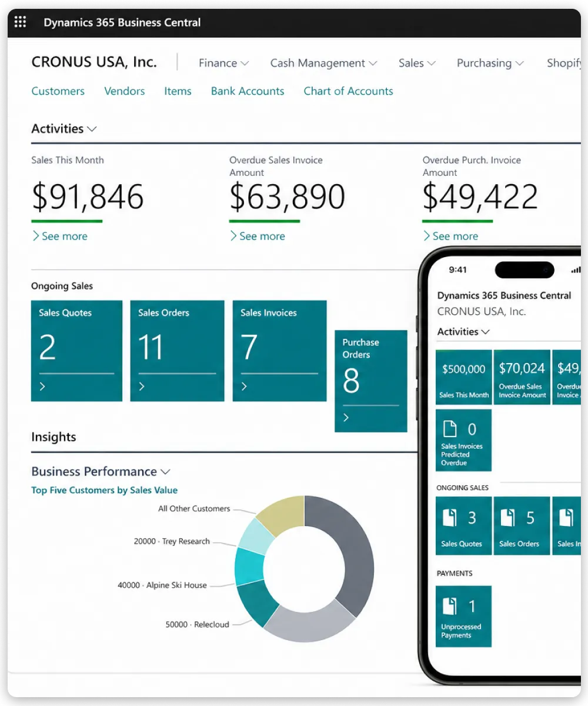The height and width of the screenshot is (706, 588).
Task: Open the app launcher waffle icon
Action: pyautogui.click(x=20, y=22)
